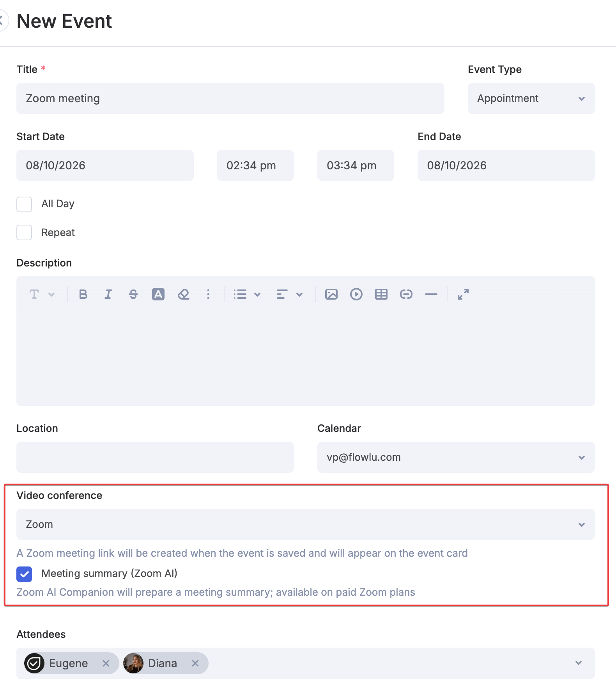This screenshot has width=616, height=696.
Task: Expand the list type dropdown arrow
Action: point(257,295)
